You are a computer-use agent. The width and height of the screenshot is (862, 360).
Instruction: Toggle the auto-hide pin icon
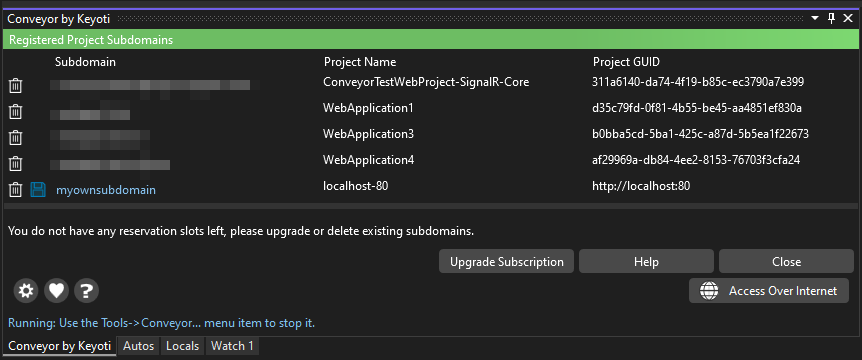click(831, 19)
